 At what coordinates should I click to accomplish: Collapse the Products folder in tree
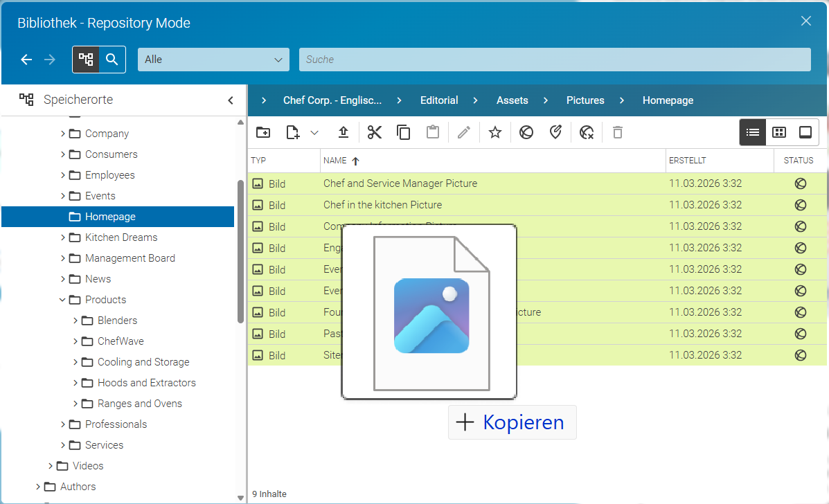point(62,300)
